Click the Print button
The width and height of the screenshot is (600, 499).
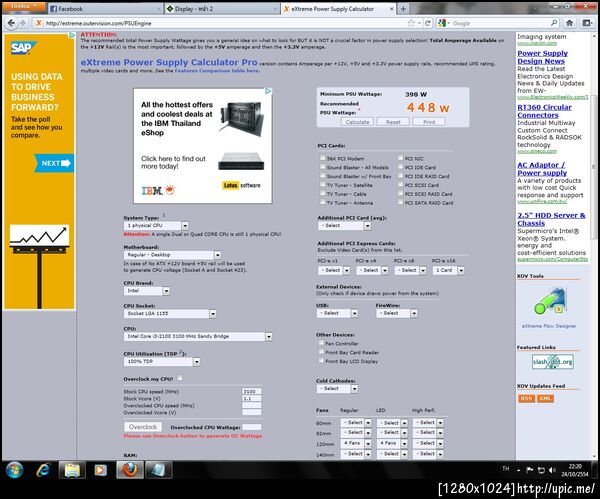pos(429,122)
